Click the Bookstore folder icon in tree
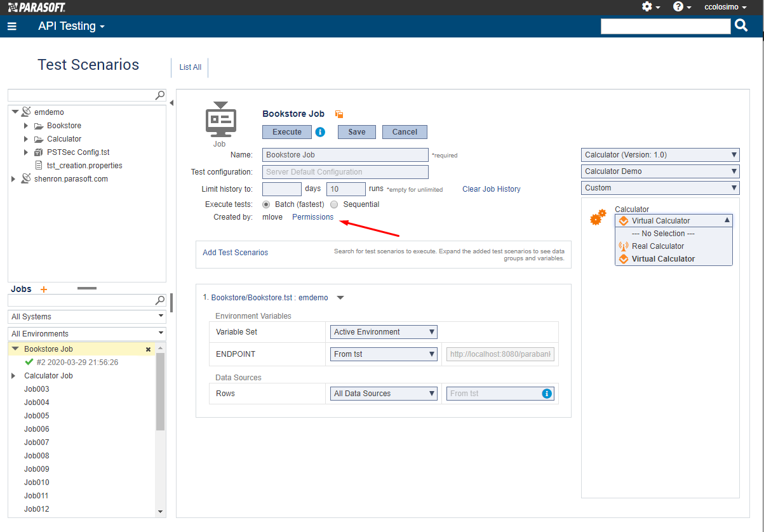 point(39,126)
